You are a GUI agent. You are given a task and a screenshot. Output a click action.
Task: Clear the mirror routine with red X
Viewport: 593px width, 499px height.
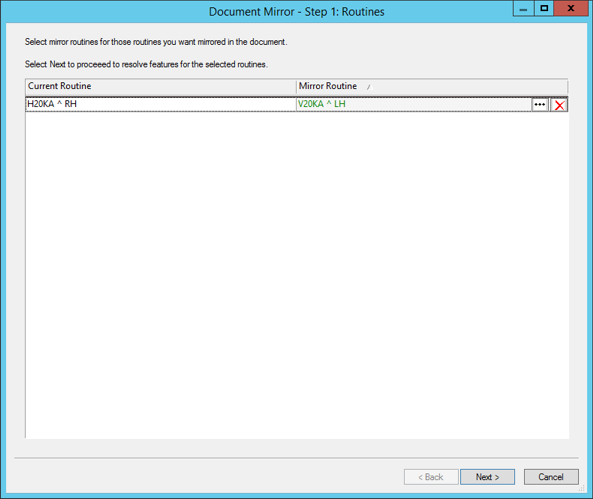(559, 105)
